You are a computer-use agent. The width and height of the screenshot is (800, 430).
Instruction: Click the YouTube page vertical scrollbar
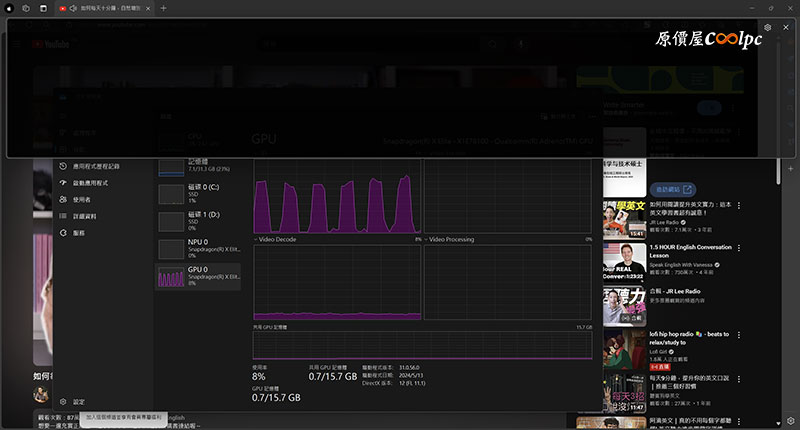click(x=778, y=171)
